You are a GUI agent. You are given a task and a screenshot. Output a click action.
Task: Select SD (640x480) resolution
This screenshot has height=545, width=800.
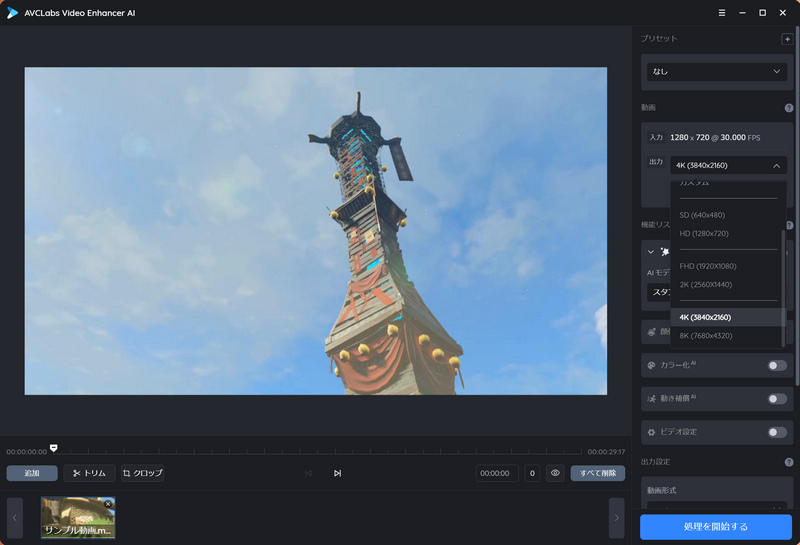[728, 215]
